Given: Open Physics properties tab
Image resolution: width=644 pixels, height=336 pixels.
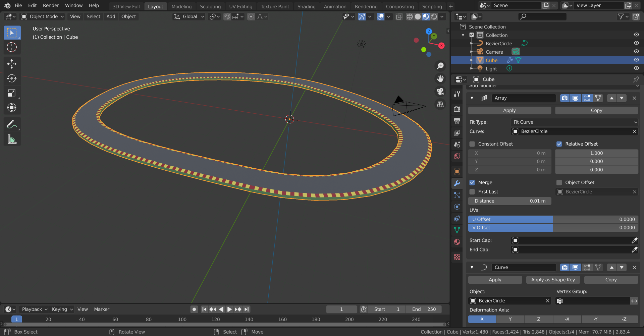Looking at the screenshot, I should 457,207.
